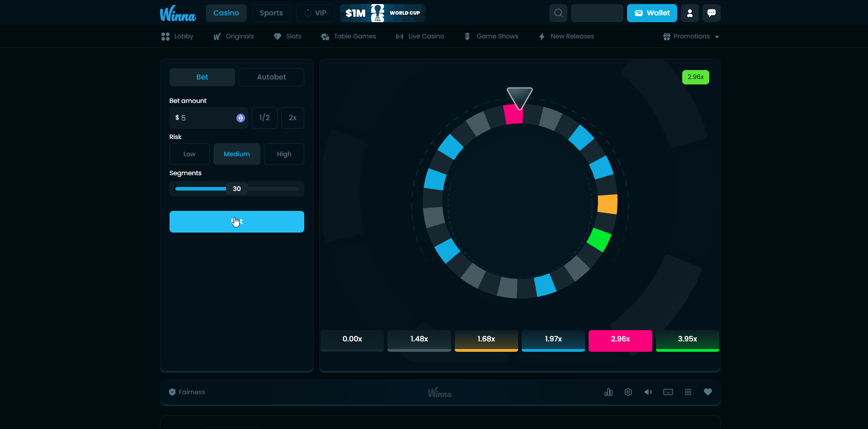Viewport: 868px width, 429px height.
Task: Expand the Promotions dropdown
Action: pyautogui.click(x=691, y=37)
